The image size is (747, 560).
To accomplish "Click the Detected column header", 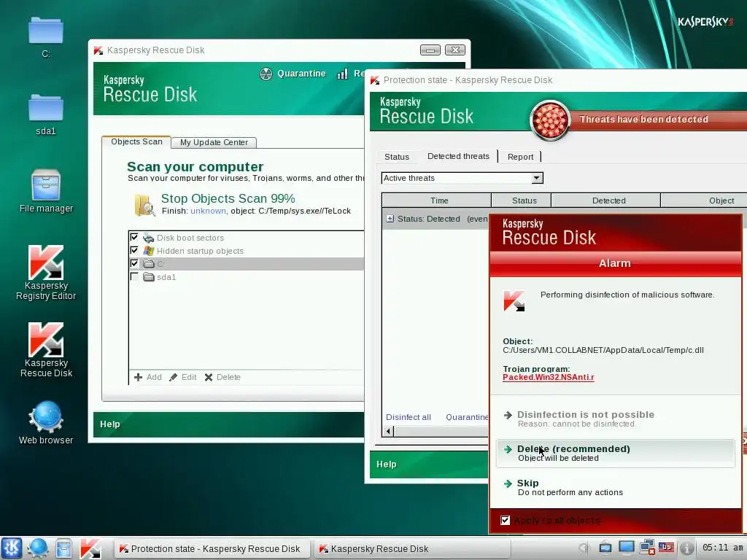I will 606,201.
